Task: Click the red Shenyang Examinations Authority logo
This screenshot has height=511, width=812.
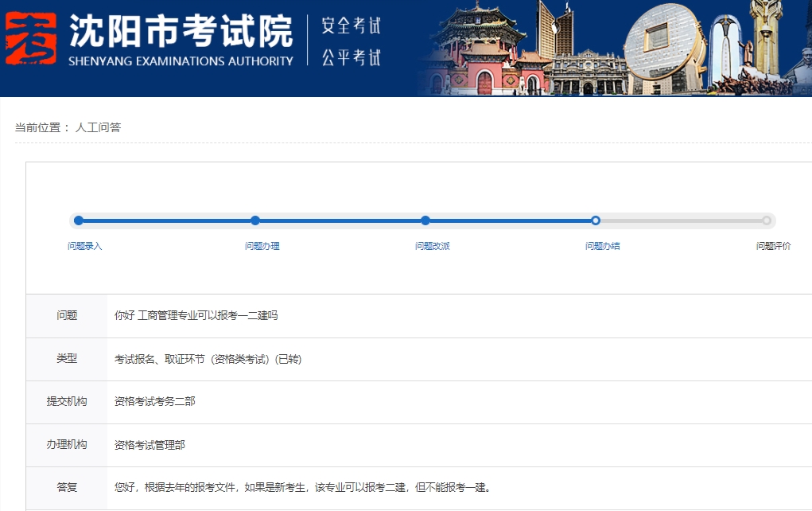Action: (x=31, y=39)
